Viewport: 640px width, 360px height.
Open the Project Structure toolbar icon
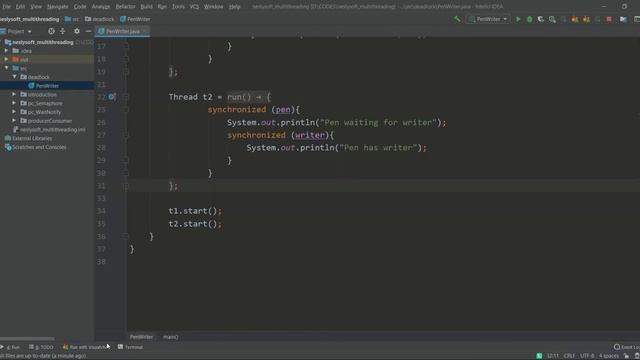click(x=623, y=19)
